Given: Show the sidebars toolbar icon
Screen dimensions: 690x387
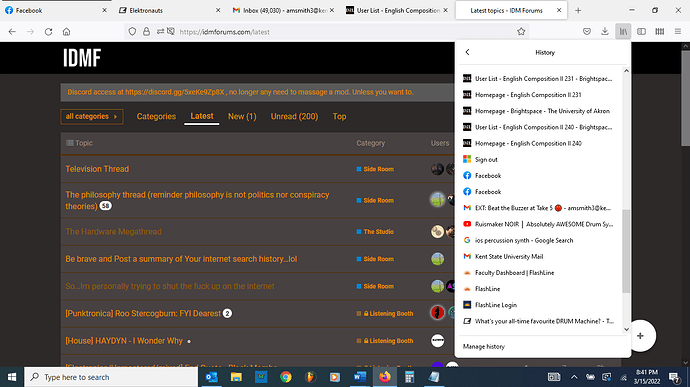Looking at the screenshot, I should coord(641,32).
